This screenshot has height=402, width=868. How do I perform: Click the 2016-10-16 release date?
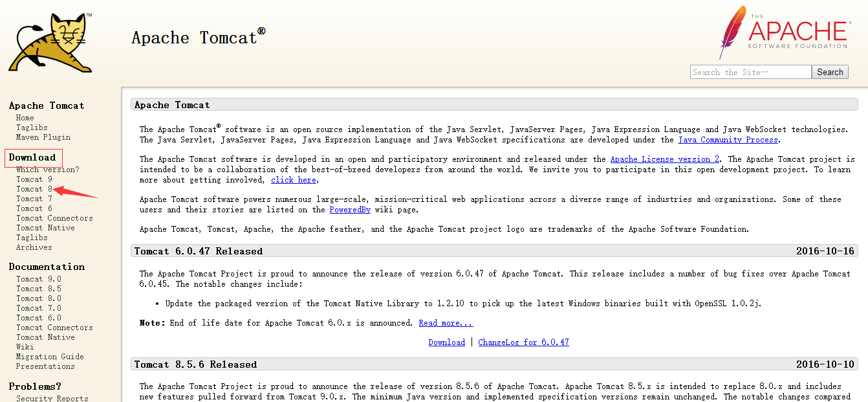[x=825, y=251]
